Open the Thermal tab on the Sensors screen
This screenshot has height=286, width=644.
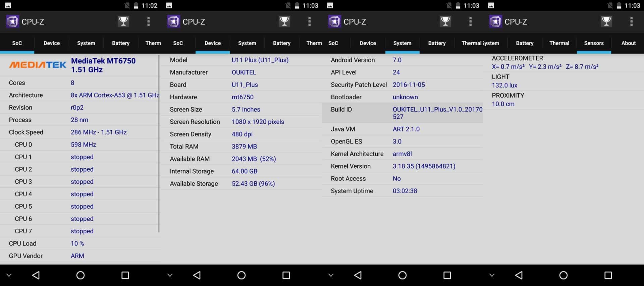click(559, 43)
